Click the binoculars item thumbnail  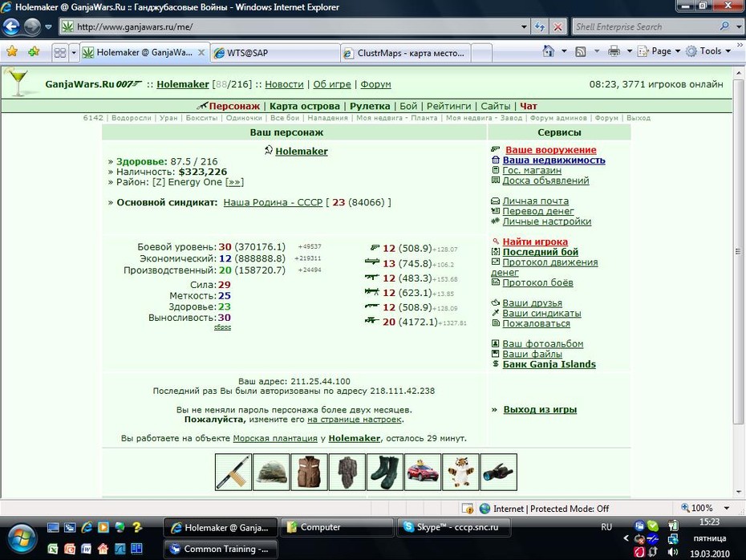click(x=499, y=472)
